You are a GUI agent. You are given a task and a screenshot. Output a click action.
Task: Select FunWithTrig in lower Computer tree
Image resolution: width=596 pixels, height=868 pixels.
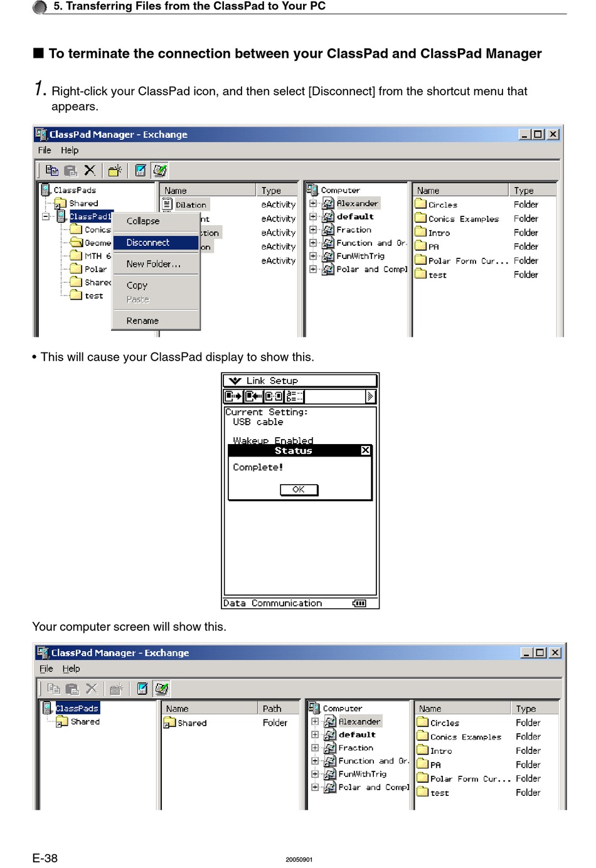pos(363,774)
